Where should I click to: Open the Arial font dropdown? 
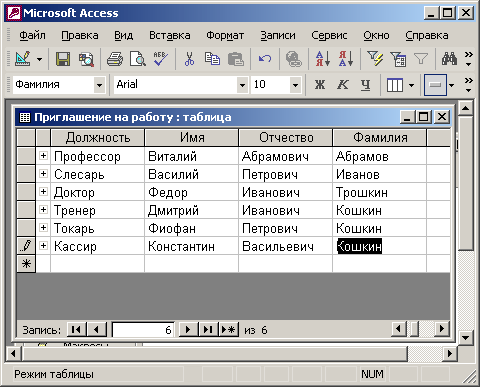click(242, 85)
